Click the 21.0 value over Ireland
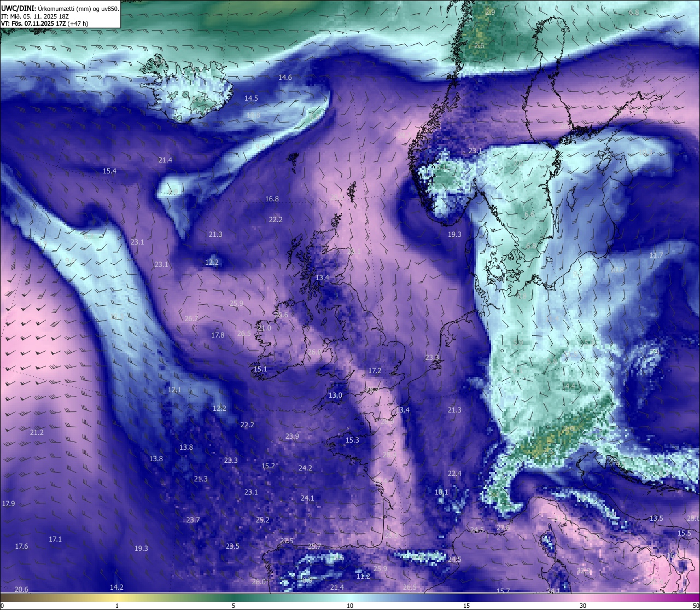The width and height of the screenshot is (700, 610). pos(264,328)
